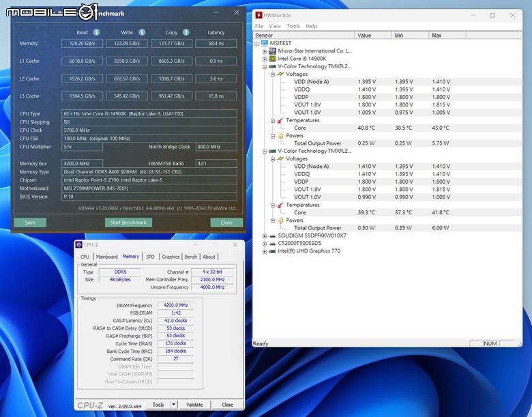
Task: Click the Intel Core i9 14900K CPU icon
Action: point(272,59)
